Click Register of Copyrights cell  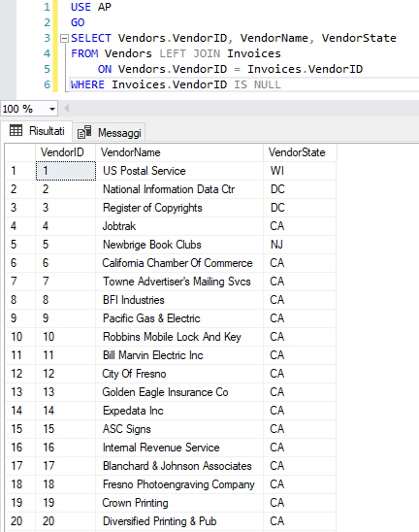click(179, 208)
